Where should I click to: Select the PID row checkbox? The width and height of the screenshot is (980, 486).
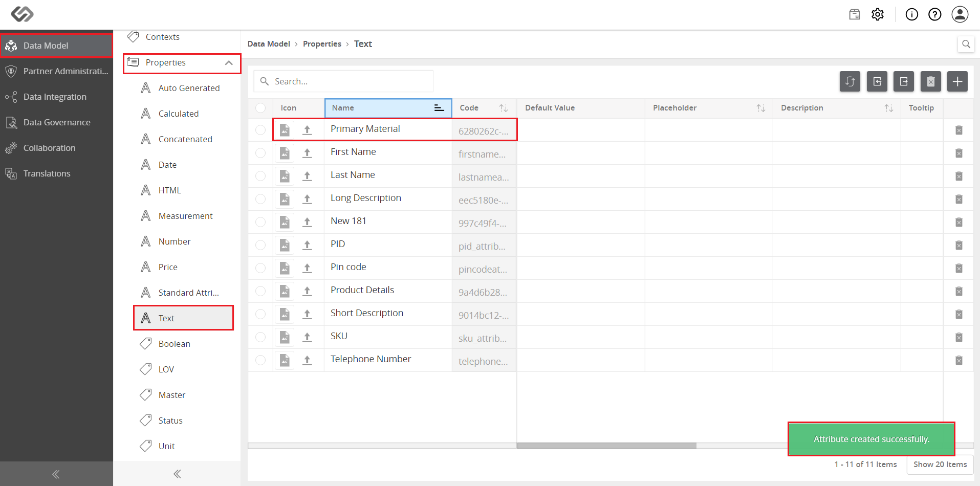click(x=260, y=245)
